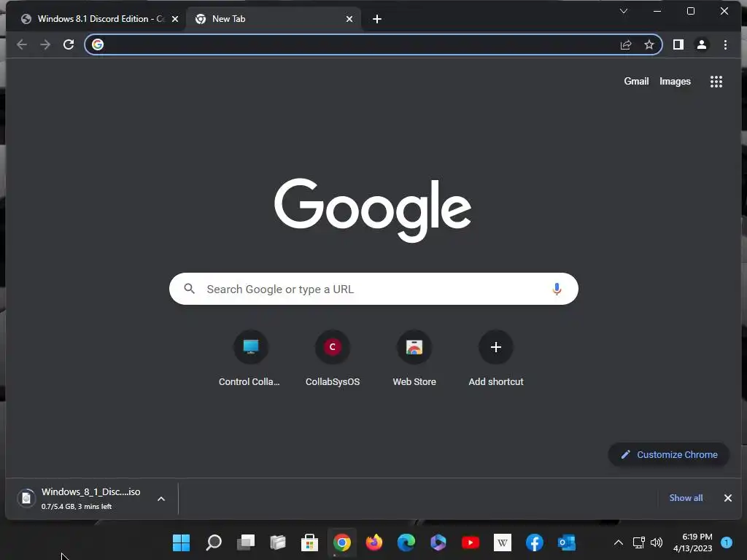Open Windows Start menu

tap(181, 542)
